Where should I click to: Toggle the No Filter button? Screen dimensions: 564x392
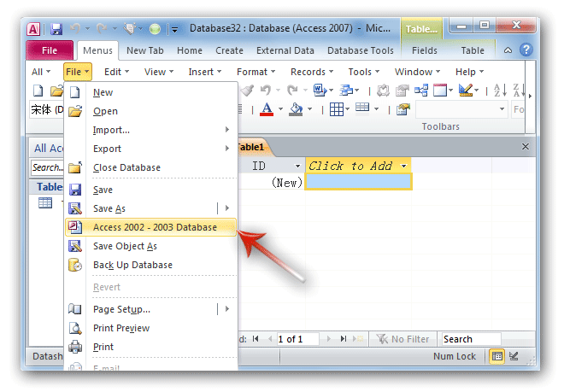tap(402, 339)
